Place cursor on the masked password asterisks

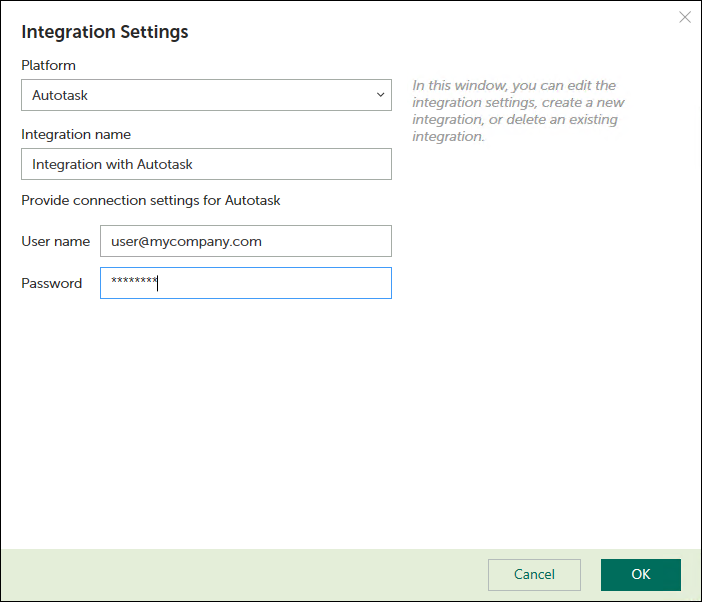tap(134, 283)
